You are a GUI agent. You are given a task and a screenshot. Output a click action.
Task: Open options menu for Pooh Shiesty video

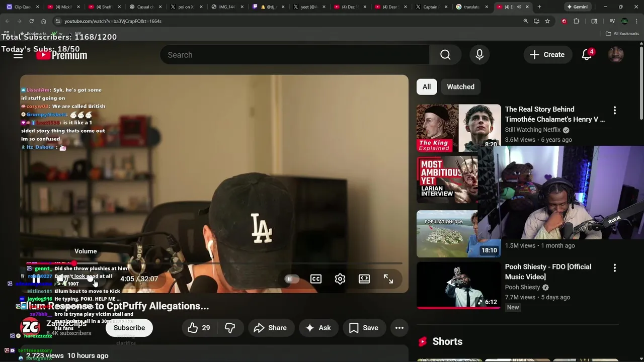point(614,268)
